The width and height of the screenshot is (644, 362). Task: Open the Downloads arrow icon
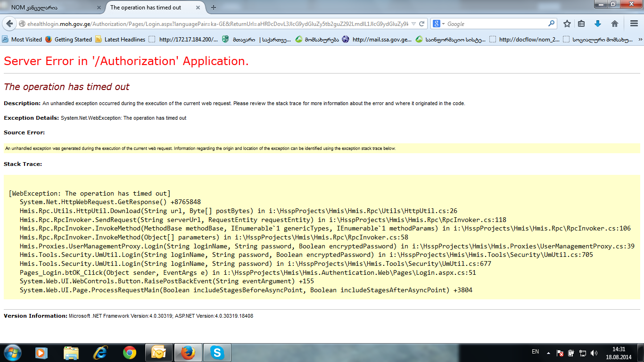(598, 24)
